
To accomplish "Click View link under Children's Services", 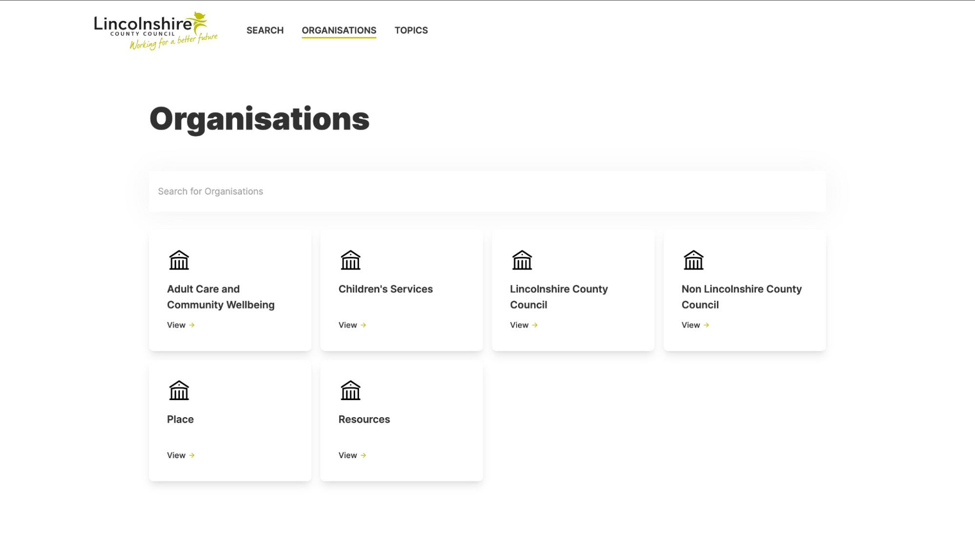I will point(352,325).
